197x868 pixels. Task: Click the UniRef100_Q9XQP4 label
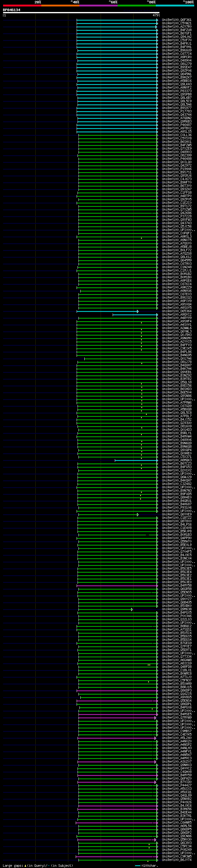click(x=177, y=450)
